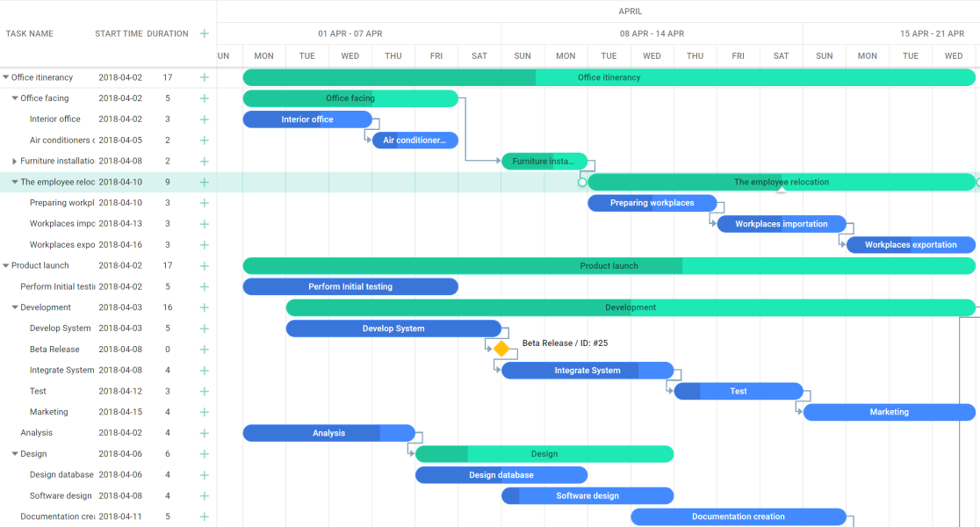Click the plus icon next to Design database

pyautogui.click(x=204, y=474)
